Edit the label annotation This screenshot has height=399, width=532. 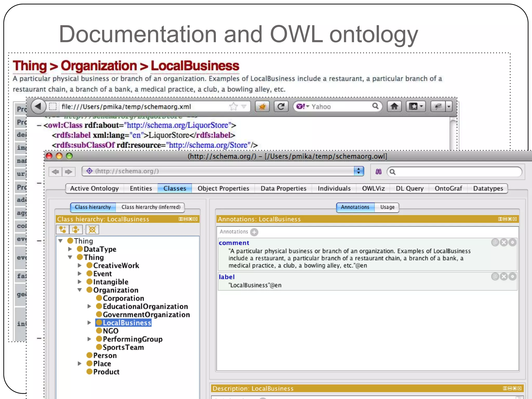[513, 276]
